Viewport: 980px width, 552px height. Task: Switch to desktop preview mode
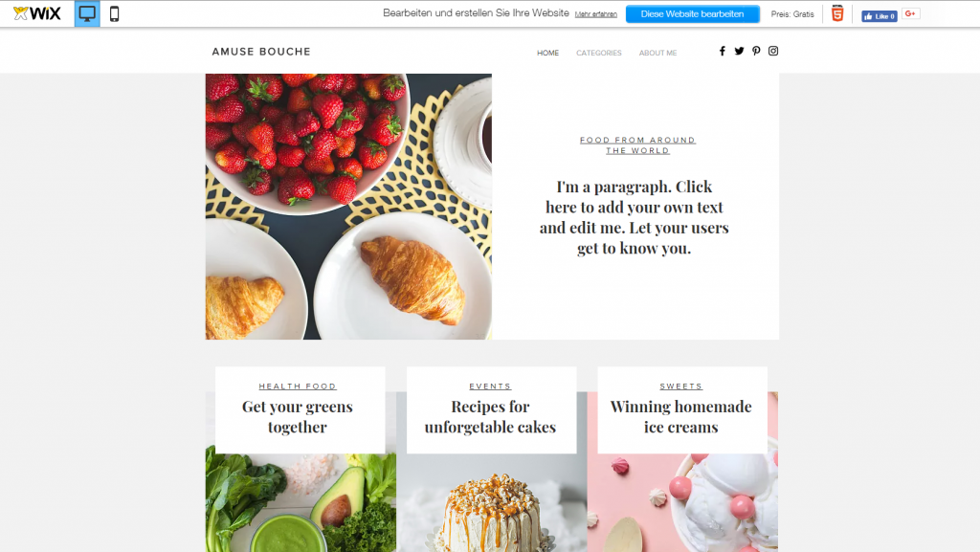(87, 13)
